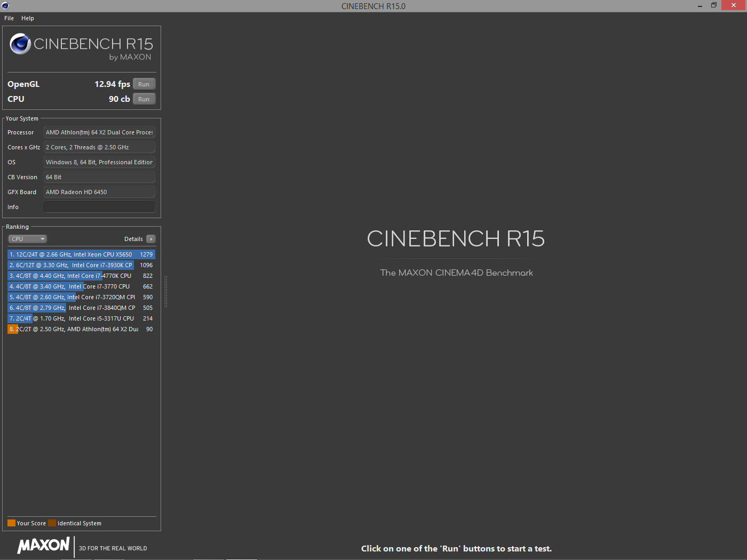Click the CPU score 90 cb

tap(119, 99)
